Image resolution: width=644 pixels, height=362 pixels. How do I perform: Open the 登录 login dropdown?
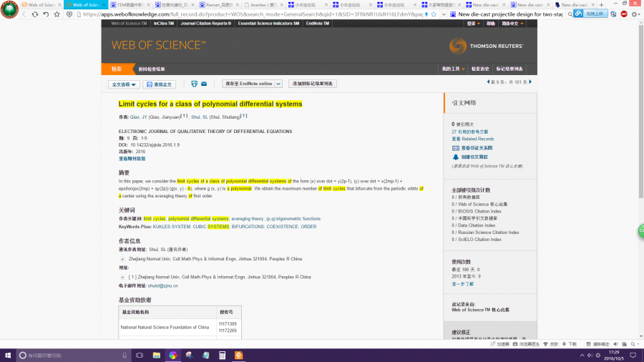(x=473, y=24)
